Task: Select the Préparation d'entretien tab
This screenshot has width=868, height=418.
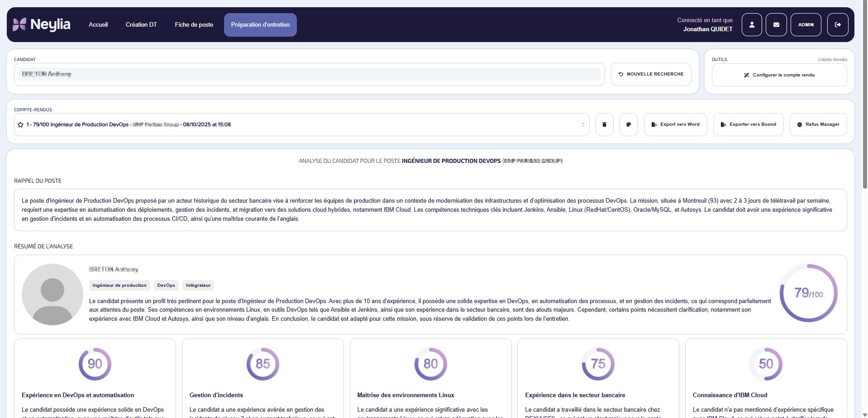Action: [260, 25]
